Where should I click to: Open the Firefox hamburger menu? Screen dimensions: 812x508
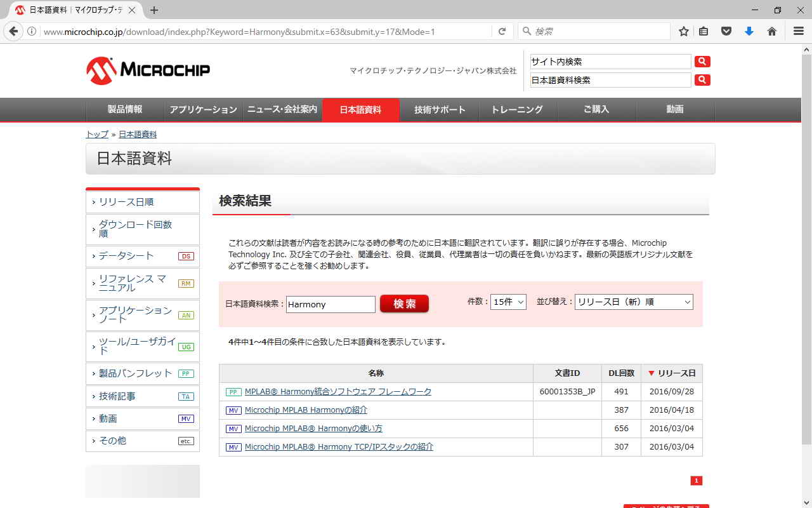click(x=799, y=31)
